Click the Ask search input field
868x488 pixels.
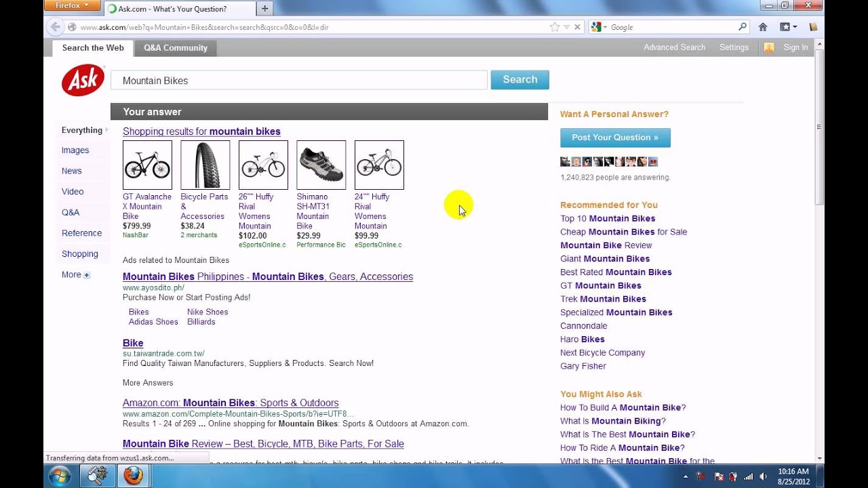[x=299, y=80]
